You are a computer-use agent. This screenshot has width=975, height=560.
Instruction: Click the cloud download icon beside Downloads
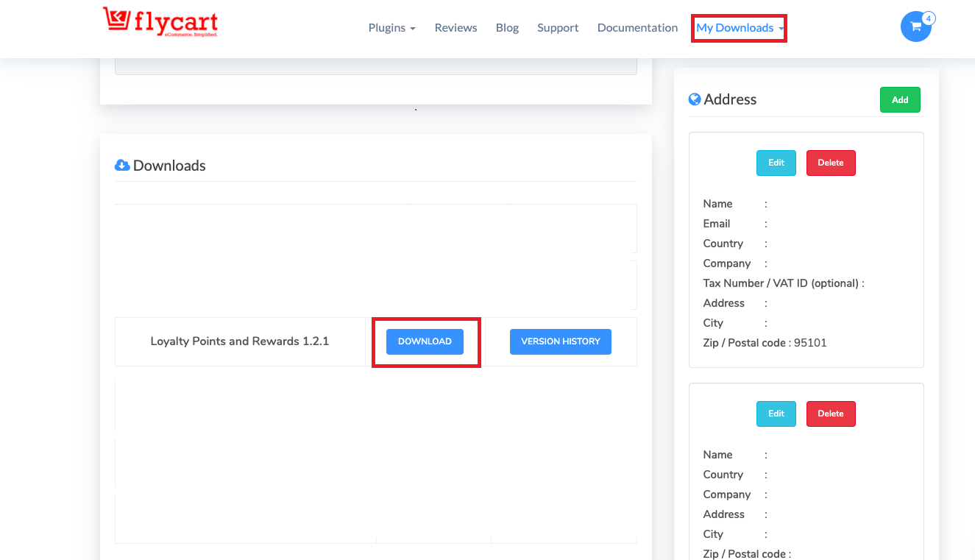click(x=122, y=165)
